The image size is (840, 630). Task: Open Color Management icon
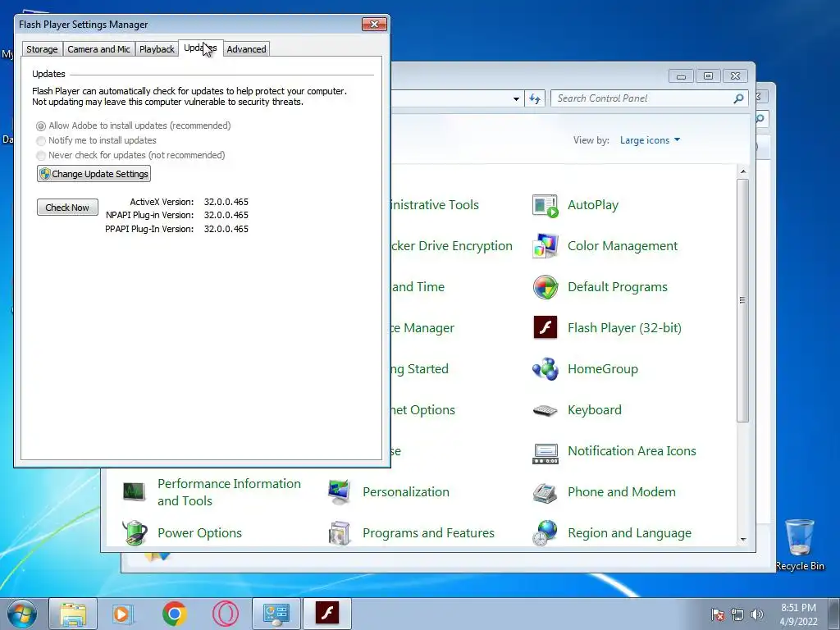546,246
